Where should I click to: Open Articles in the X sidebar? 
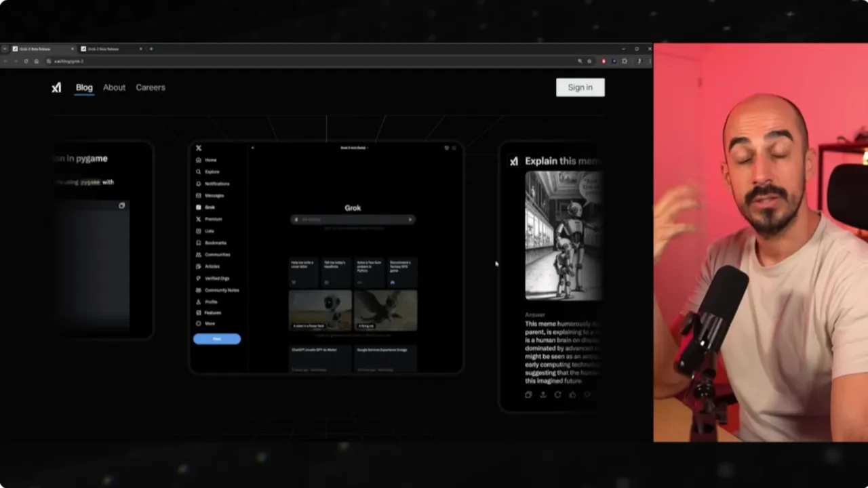[208, 266]
